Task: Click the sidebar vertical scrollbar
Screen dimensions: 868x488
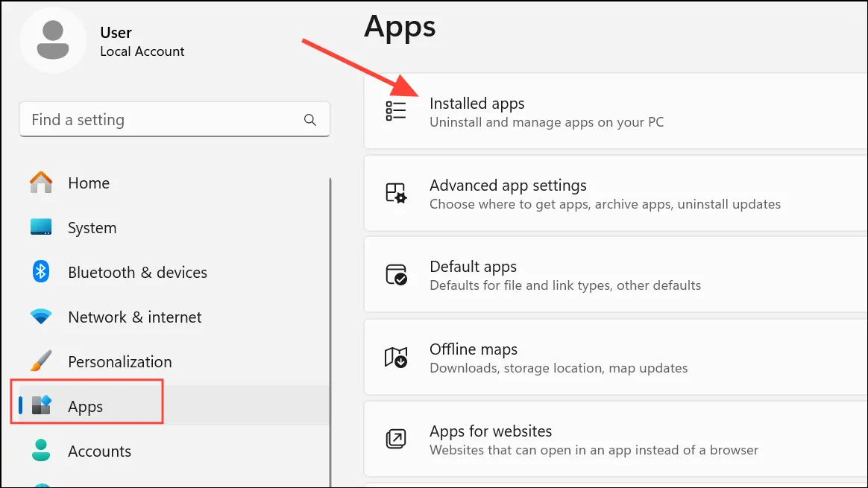Action: [x=330, y=332]
